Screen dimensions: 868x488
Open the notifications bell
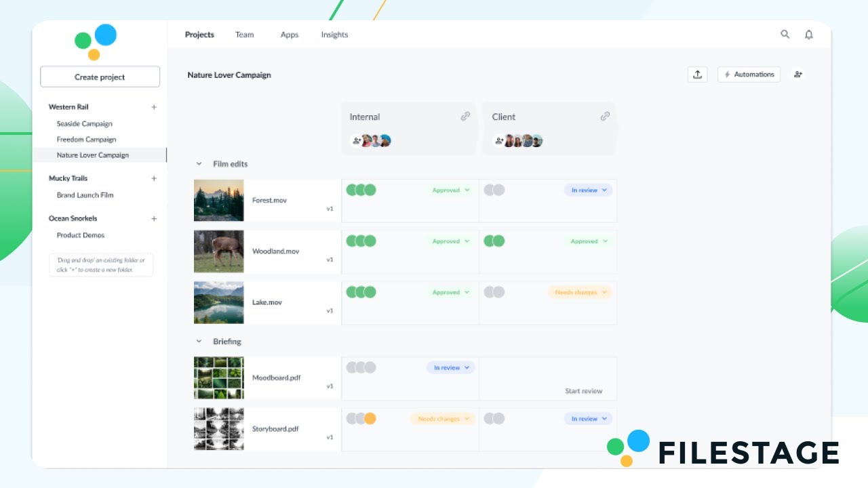tap(809, 35)
